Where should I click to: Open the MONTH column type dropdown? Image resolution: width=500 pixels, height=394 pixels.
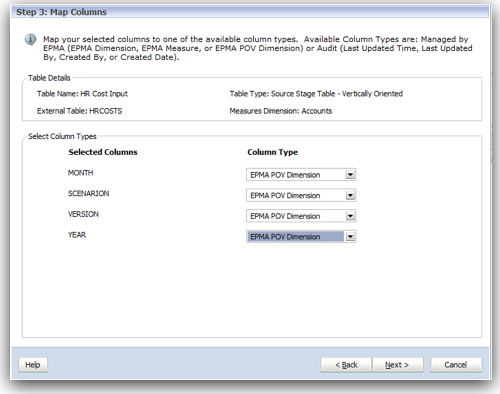point(301,175)
